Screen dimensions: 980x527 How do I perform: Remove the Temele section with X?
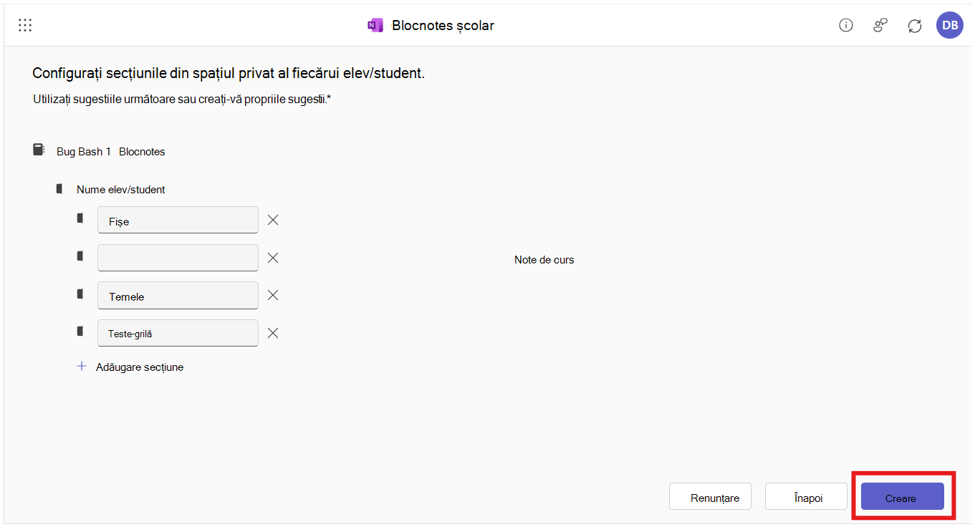pyautogui.click(x=273, y=295)
